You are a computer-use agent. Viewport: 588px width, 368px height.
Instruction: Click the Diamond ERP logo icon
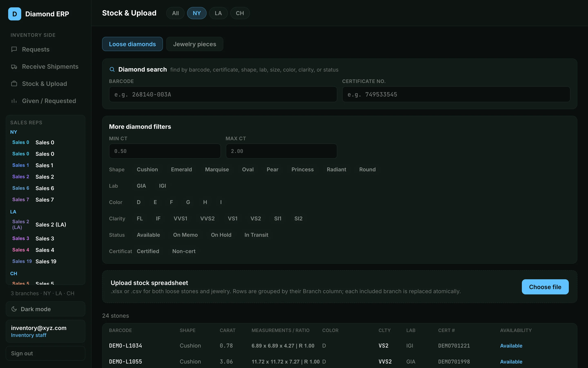pyautogui.click(x=14, y=14)
